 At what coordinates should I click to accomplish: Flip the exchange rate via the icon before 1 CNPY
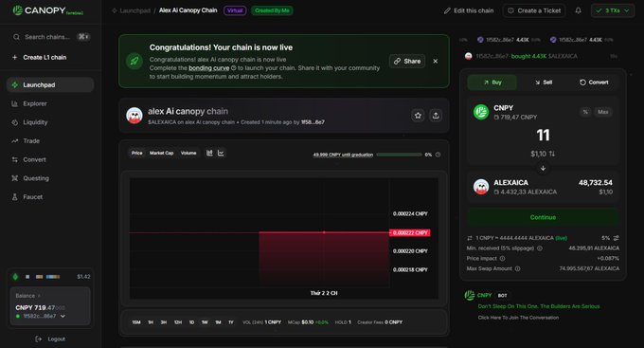(470, 238)
